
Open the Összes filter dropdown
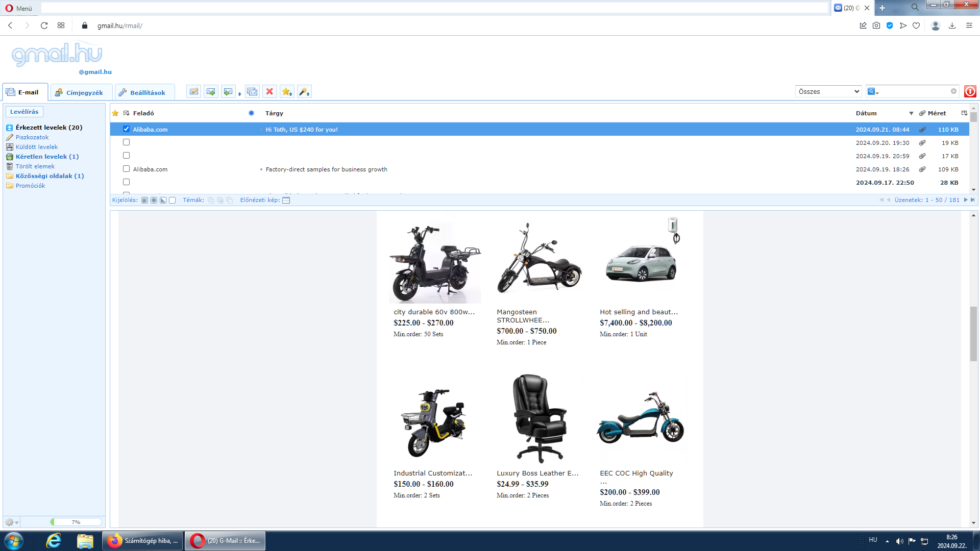828,92
